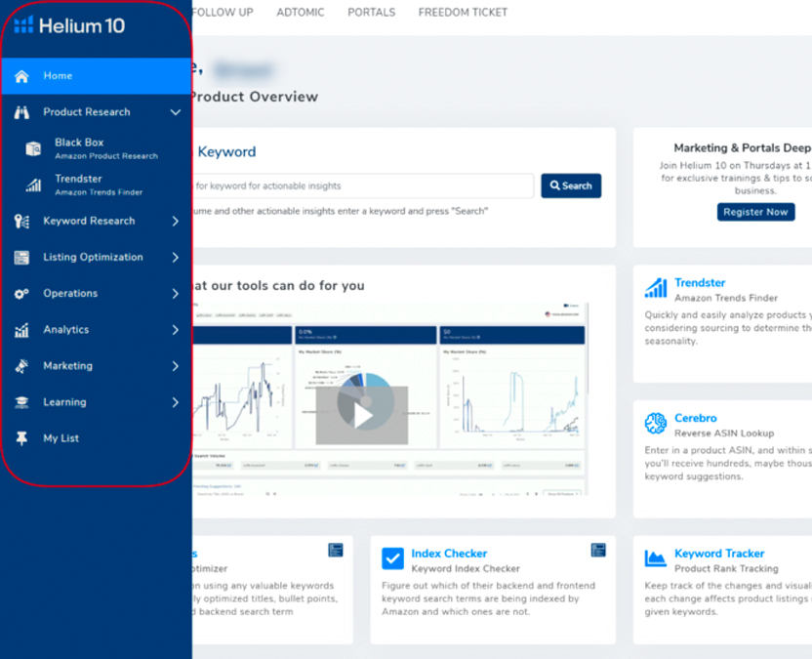Screen dimensions: 812x659
Task: Click the Keyword section heading
Action: point(226,151)
